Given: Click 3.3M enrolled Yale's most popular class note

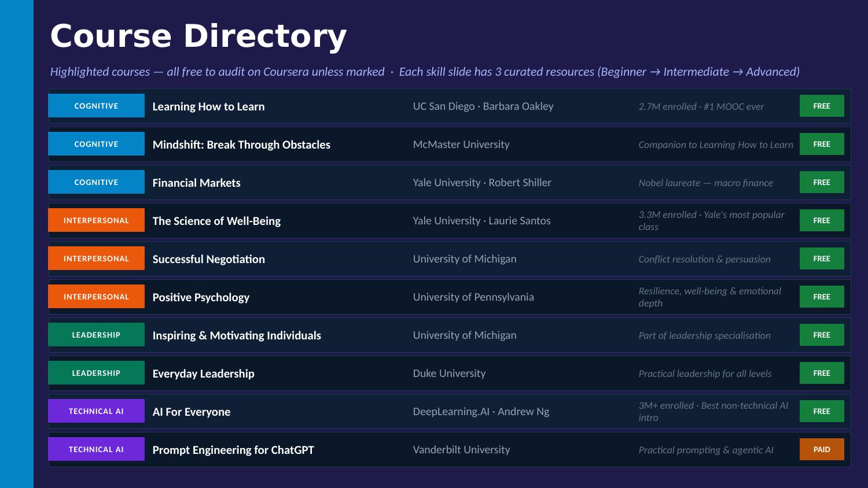Looking at the screenshot, I should tap(712, 220).
